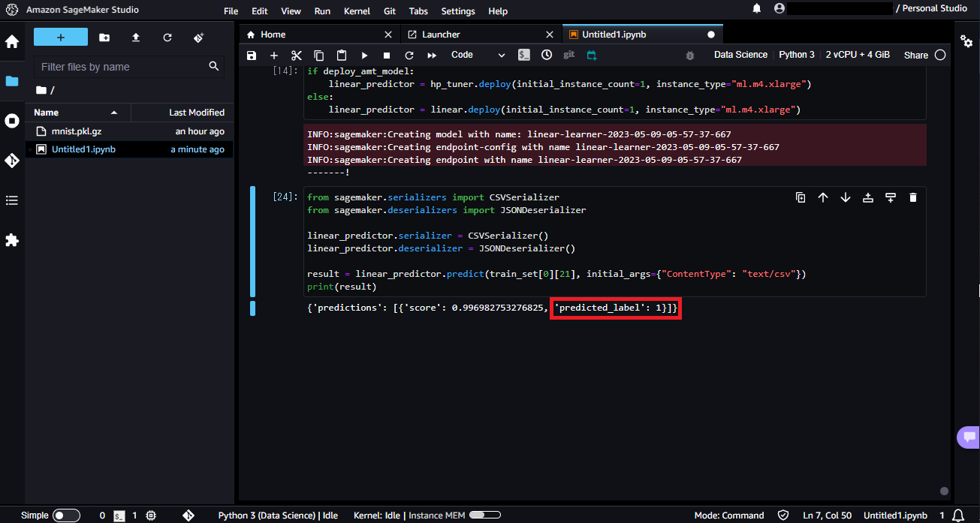Save the notebook with disk icon
This screenshot has height=523, width=980.
click(x=252, y=56)
